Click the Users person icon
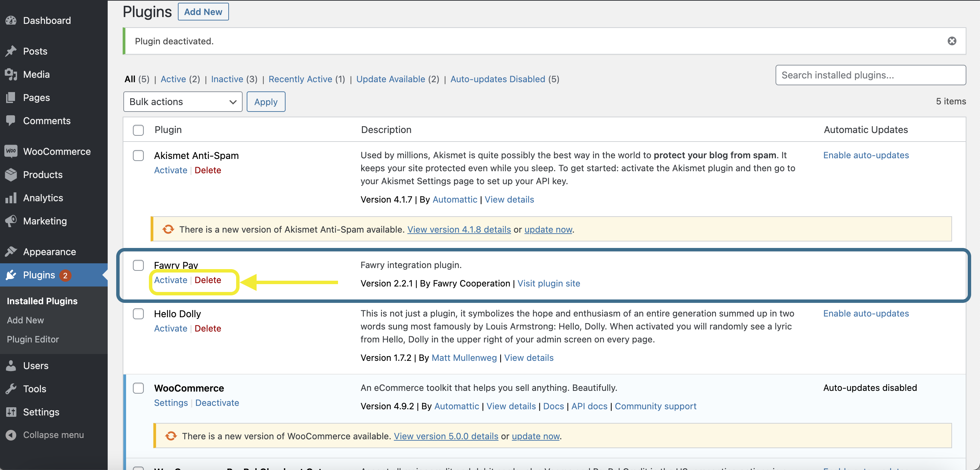 pyautogui.click(x=11, y=365)
